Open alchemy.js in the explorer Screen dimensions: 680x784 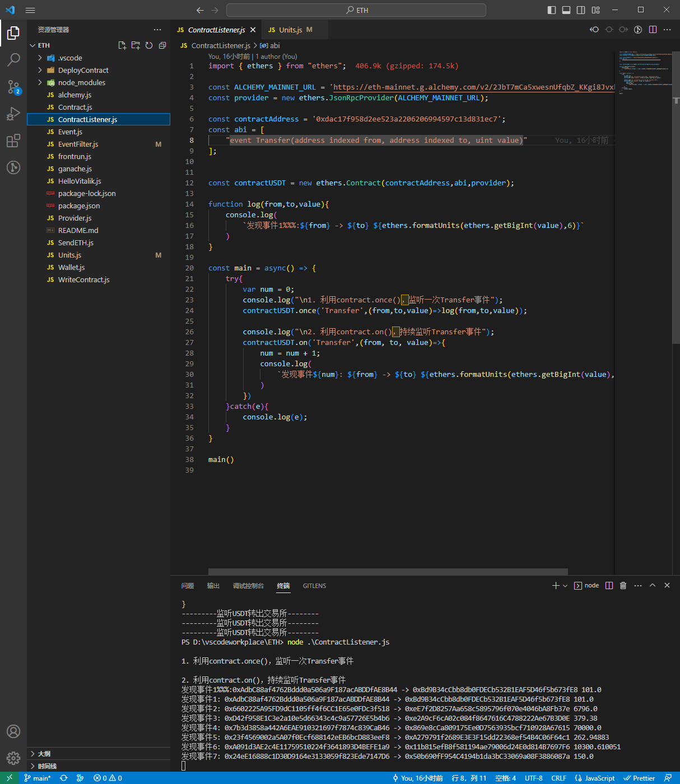click(x=98, y=95)
